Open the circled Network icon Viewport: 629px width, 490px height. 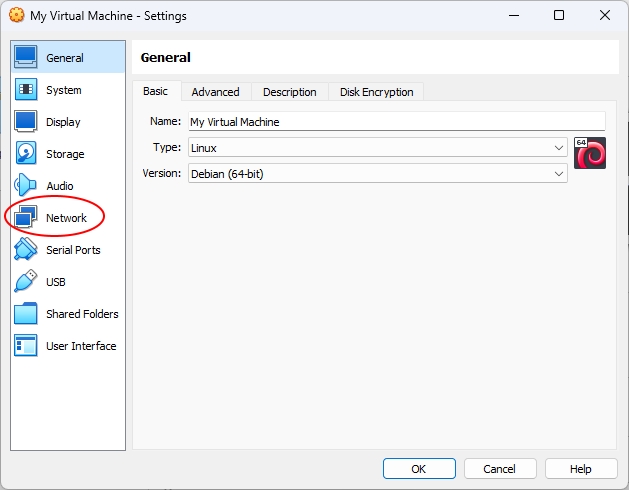[x=26, y=218]
